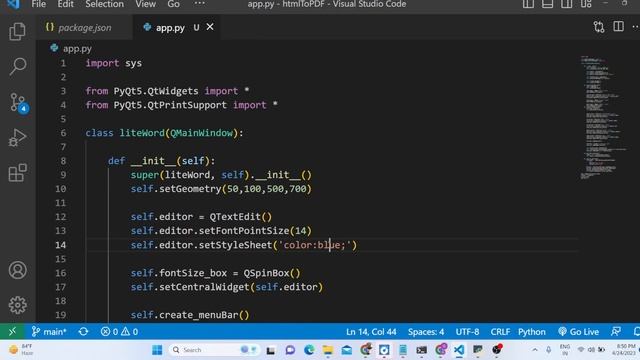
Task: Open the View menu
Action: [146, 4]
